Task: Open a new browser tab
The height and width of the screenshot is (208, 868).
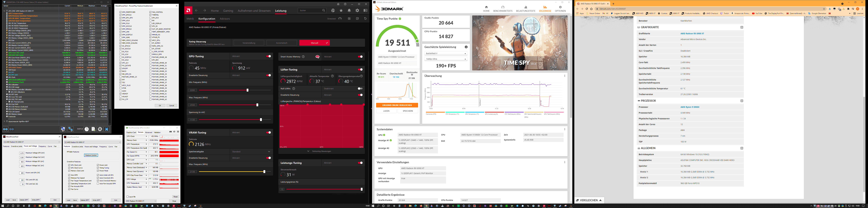Action: [613, 4]
